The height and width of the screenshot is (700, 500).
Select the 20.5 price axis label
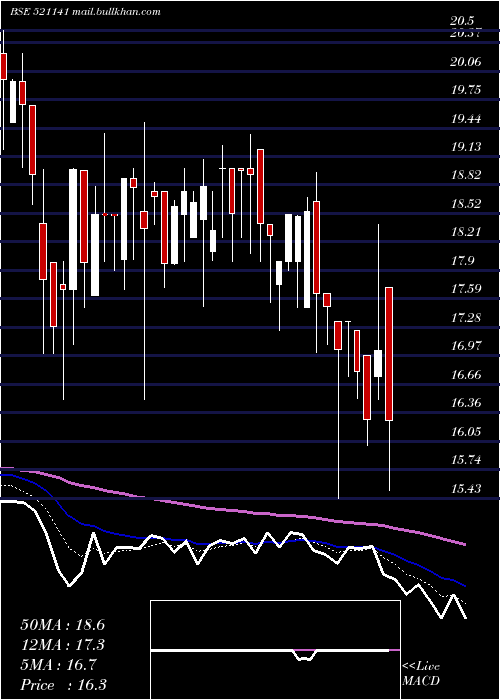(462, 21)
